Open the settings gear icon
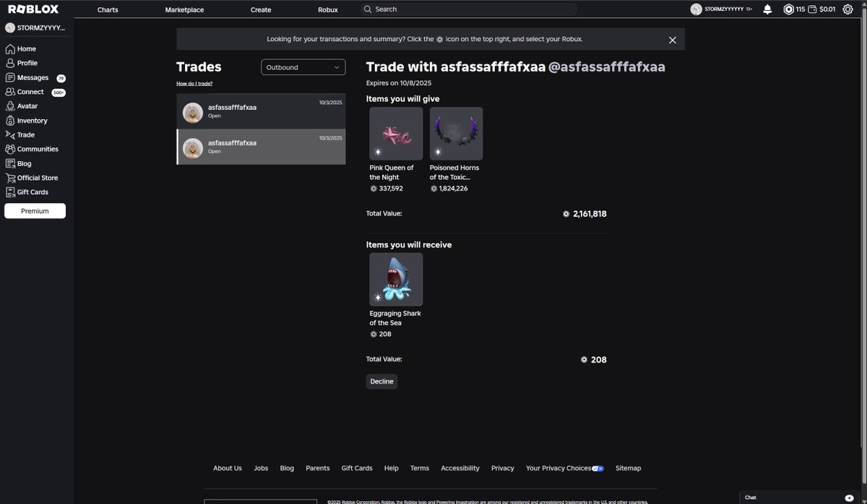Screen dimensions: 867x504 847,9
